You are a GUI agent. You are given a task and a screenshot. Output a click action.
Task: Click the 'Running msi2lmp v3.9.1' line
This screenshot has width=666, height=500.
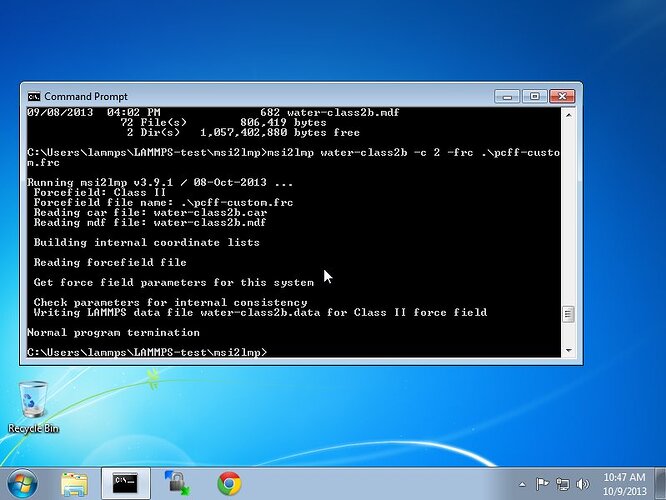click(x=160, y=183)
